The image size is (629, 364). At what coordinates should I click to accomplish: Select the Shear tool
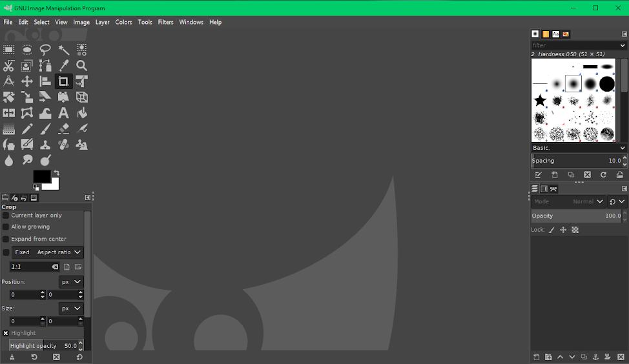coord(45,97)
